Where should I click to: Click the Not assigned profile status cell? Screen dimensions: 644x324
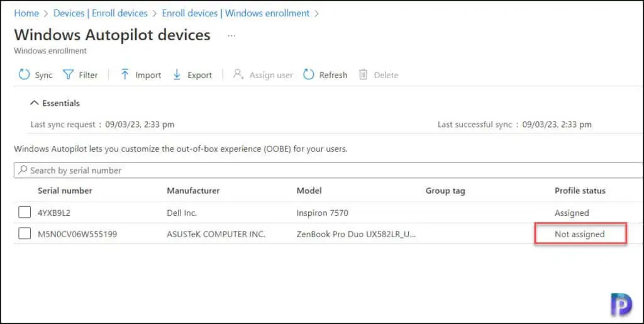point(579,234)
